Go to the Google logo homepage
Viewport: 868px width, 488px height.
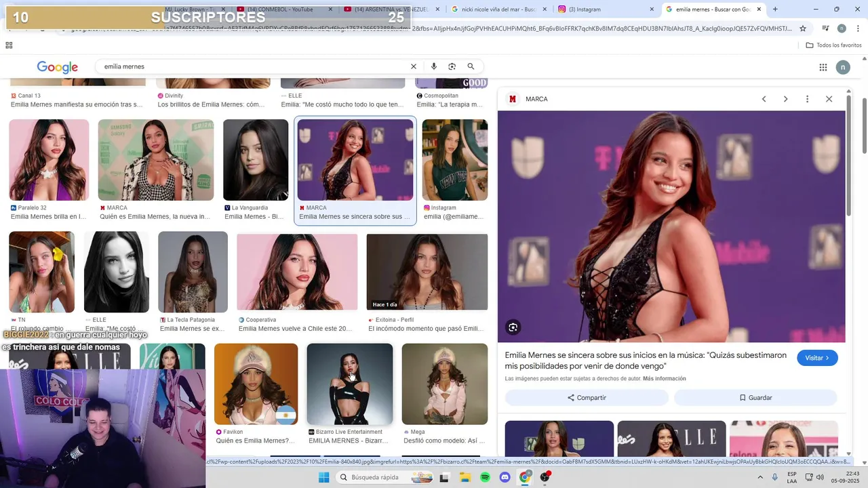[x=58, y=67]
